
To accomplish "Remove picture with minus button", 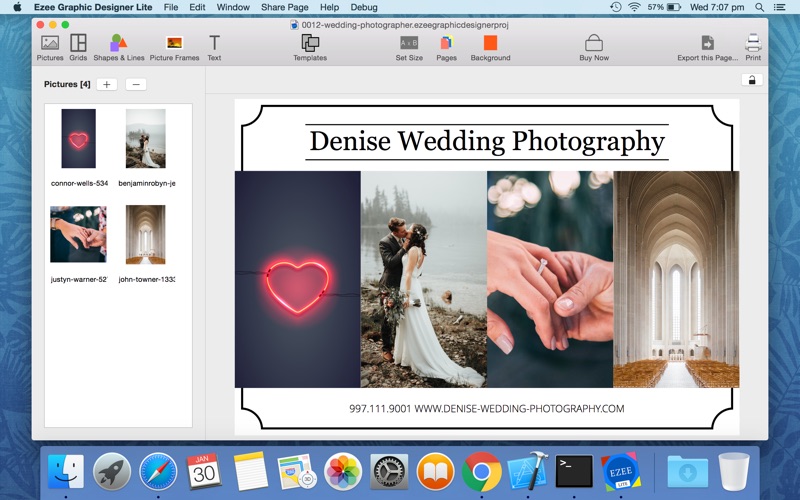I will pyautogui.click(x=136, y=85).
